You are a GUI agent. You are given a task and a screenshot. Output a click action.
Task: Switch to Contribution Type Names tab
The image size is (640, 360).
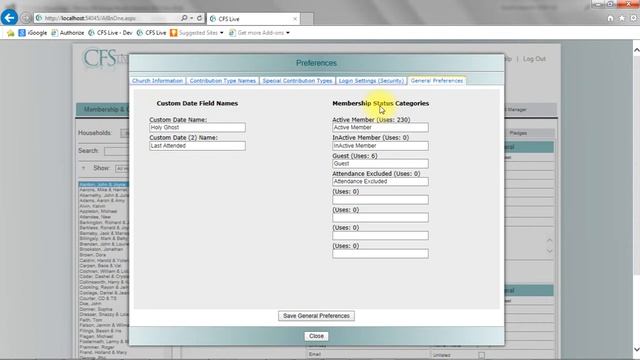pyautogui.click(x=222, y=81)
